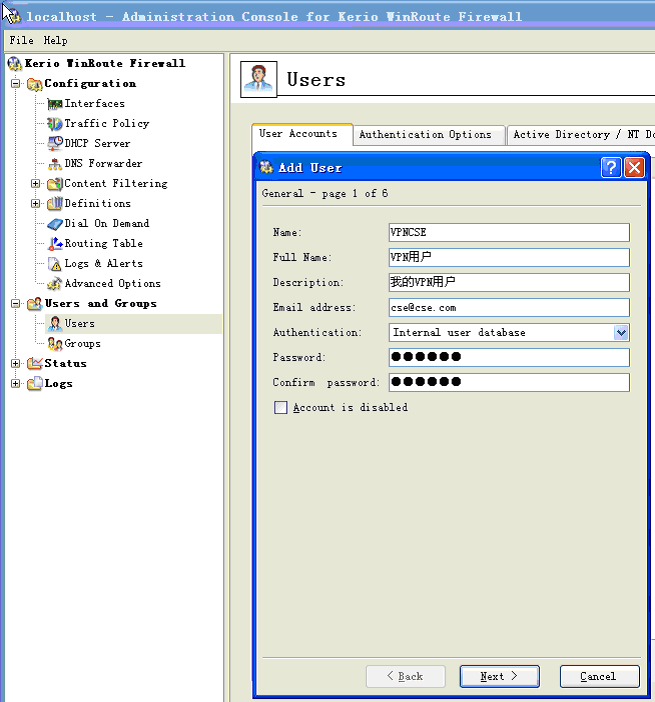Open Logs & Alerts warning icon
Screen dimensions: 655x702
pyautogui.click(x=55, y=264)
